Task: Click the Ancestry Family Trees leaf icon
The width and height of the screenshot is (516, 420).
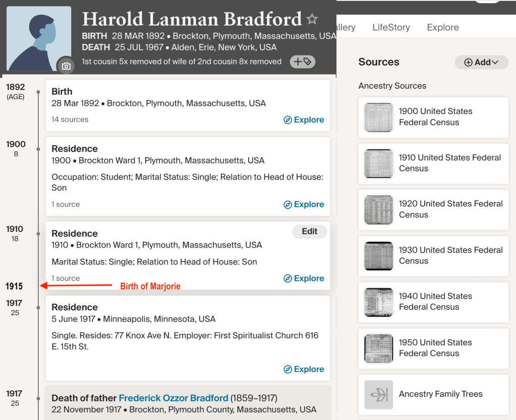Action: click(379, 394)
